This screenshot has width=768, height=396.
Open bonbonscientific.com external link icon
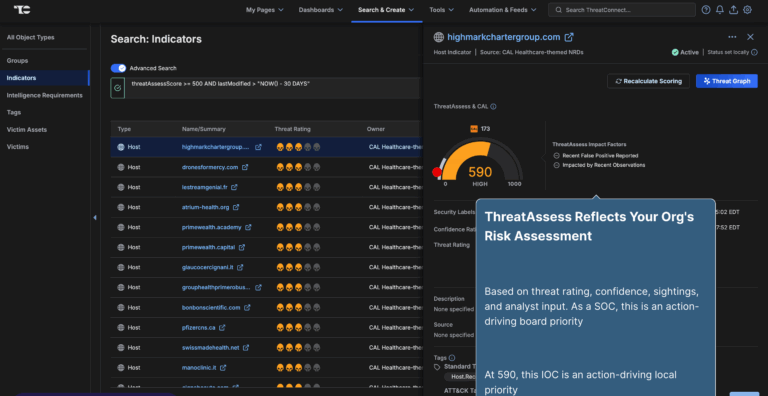pyautogui.click(x=247, y=308)
